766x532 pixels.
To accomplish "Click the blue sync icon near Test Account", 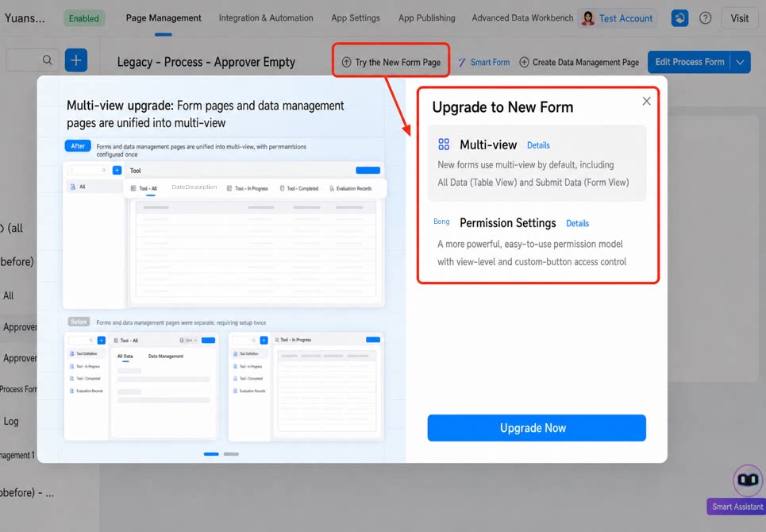I will pos(679,18).
